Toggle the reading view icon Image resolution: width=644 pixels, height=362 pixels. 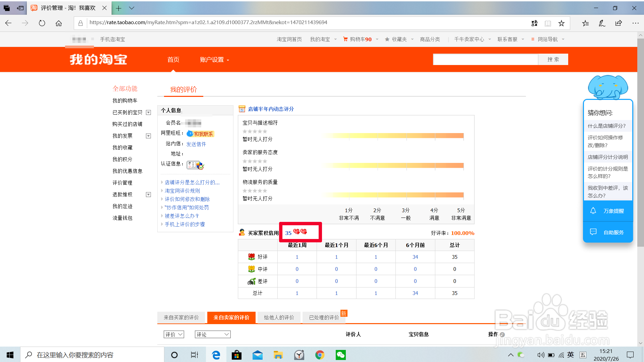(x=548, y=23)
